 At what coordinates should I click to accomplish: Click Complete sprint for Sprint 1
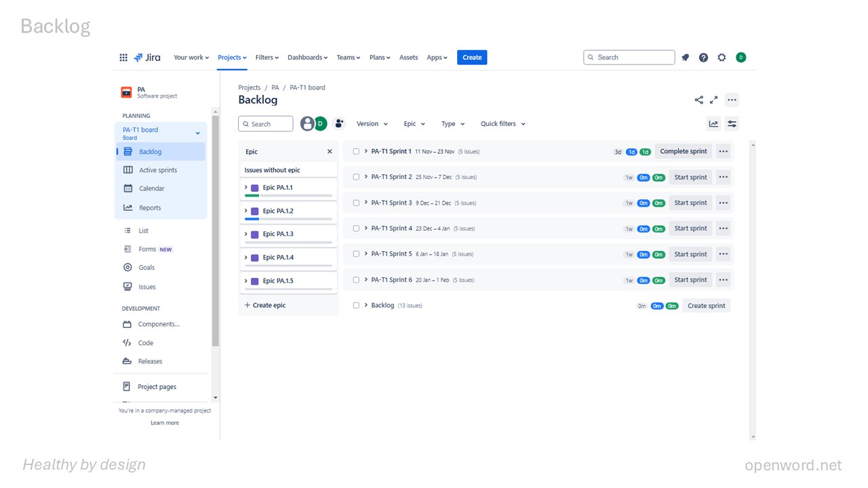[684, 151]
